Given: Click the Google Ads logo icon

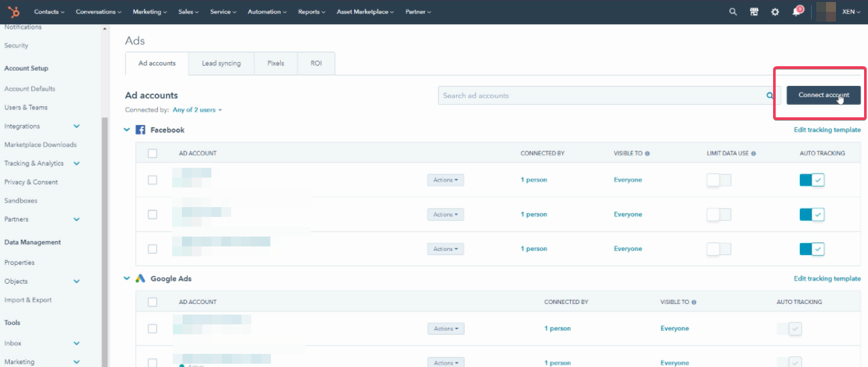Looking at the screenshot, I should (140, 279).
